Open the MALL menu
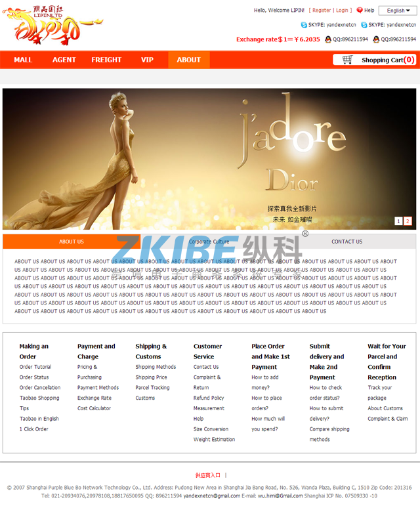Screen dimensions: 420x508 pyautogui.click(x=23, y=60)
